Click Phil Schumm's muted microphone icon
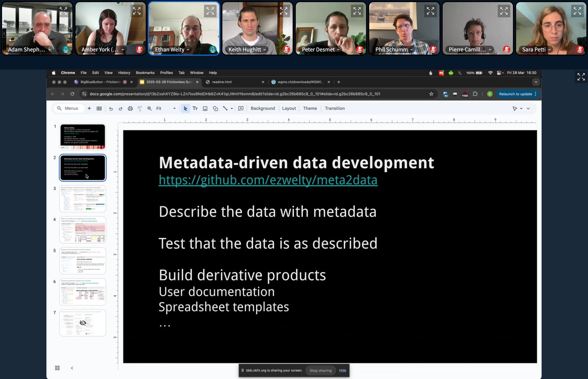 [433, 49]
